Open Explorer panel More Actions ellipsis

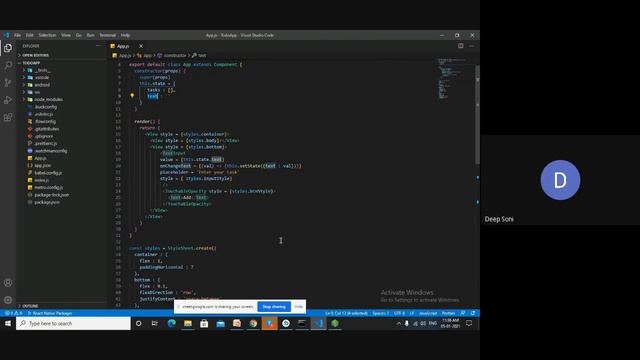coord(98,46)
